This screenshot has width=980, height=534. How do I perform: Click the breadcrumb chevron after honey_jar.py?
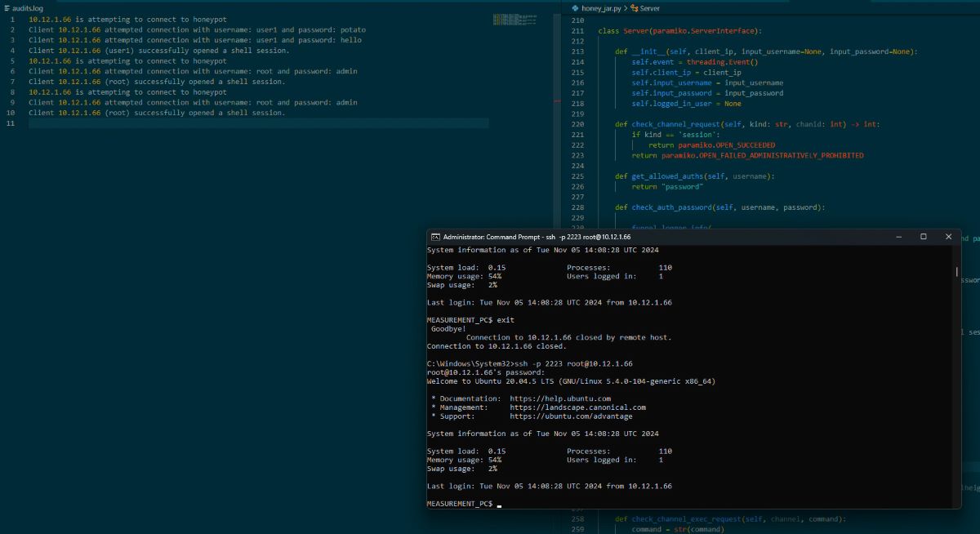tap(625, 8)
